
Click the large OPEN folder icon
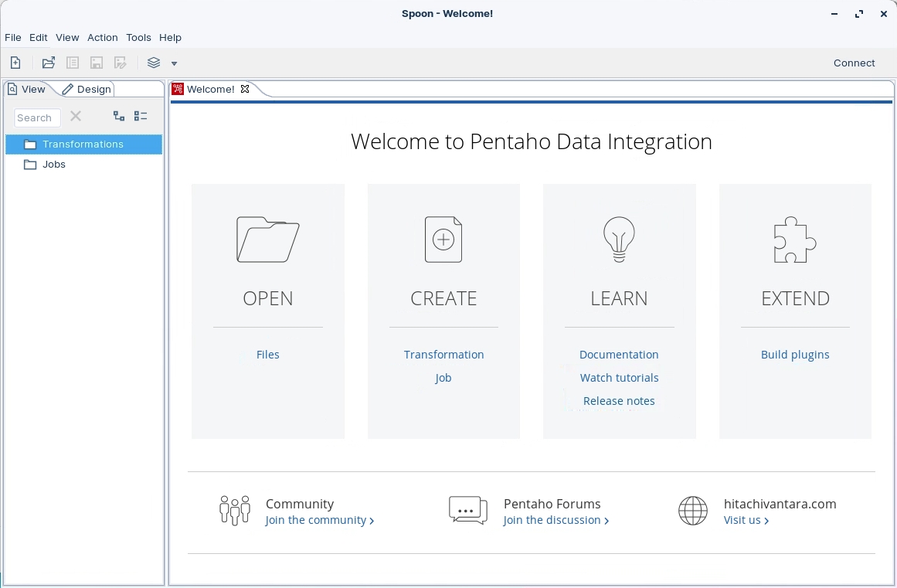pos(267,240)
